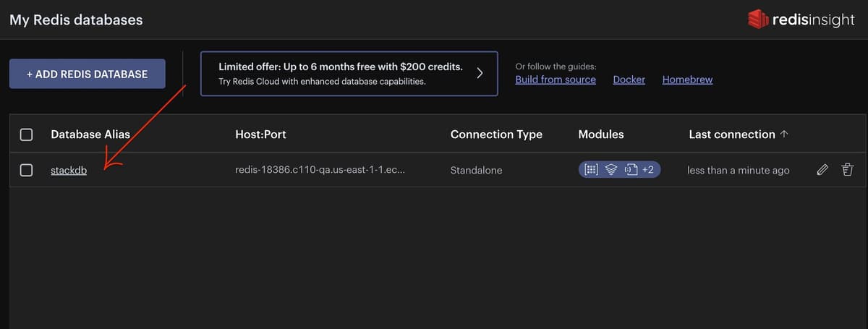Click the arrow on Limited offer banner
The height and width of the screenshot is (329, 868).
(479, 73)
